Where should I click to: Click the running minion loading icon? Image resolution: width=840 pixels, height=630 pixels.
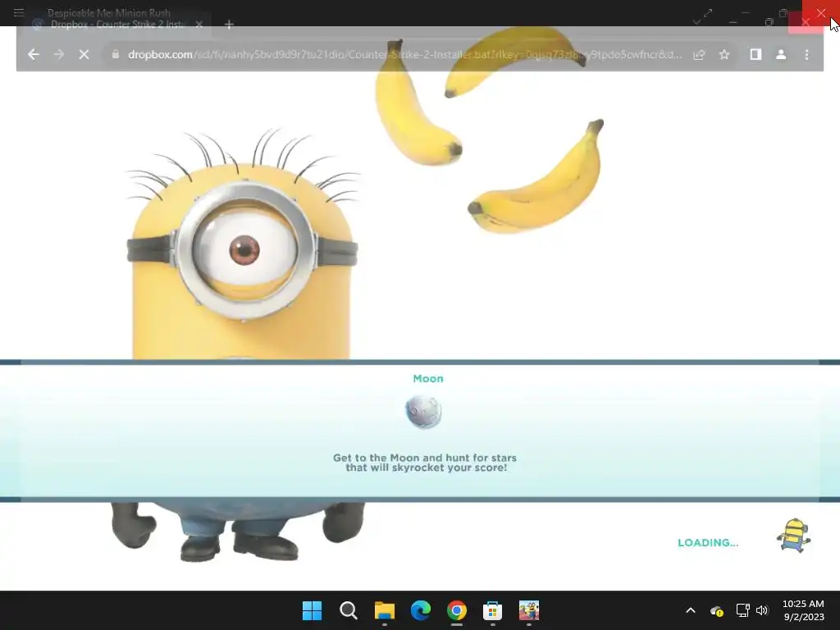(x=794, y=535)
